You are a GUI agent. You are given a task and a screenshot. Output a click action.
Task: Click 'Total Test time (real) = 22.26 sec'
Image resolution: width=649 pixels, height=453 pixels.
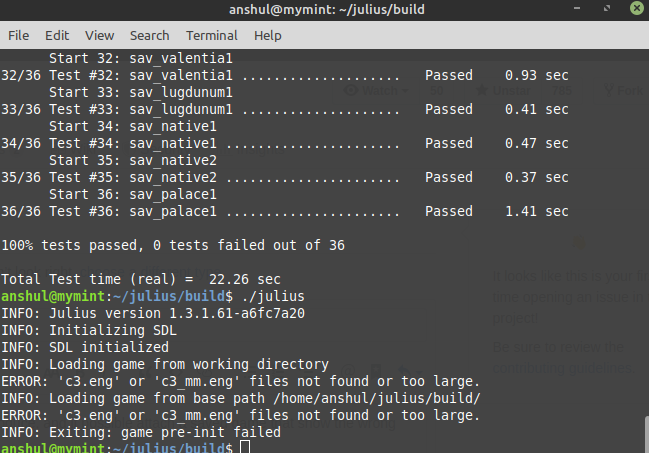[x=141, y=279]
